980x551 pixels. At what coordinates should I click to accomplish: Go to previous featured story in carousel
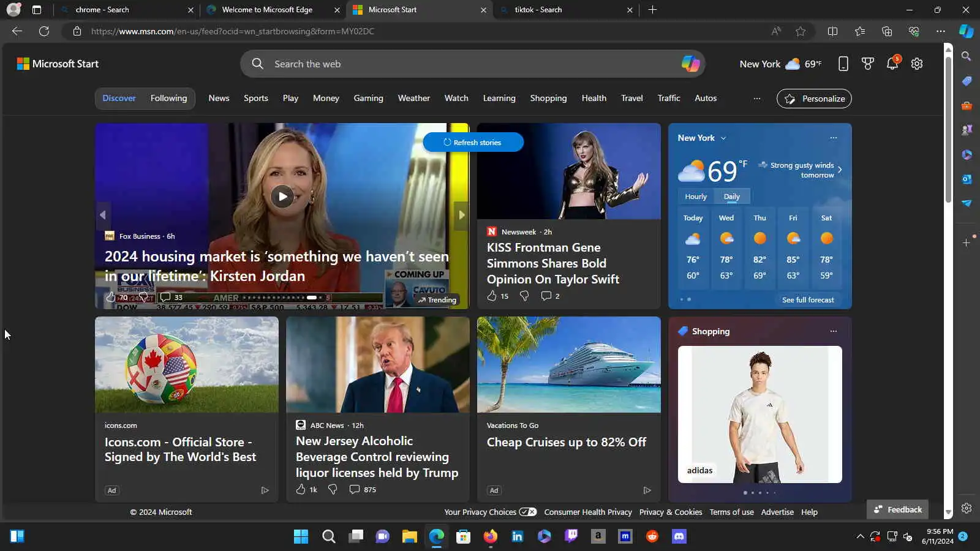click(x=103, y=215)
